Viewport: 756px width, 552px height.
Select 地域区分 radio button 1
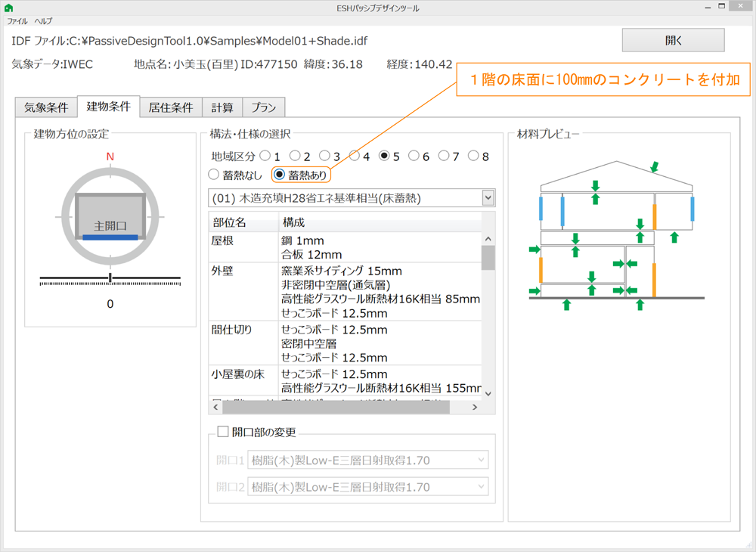pos(265,156)
